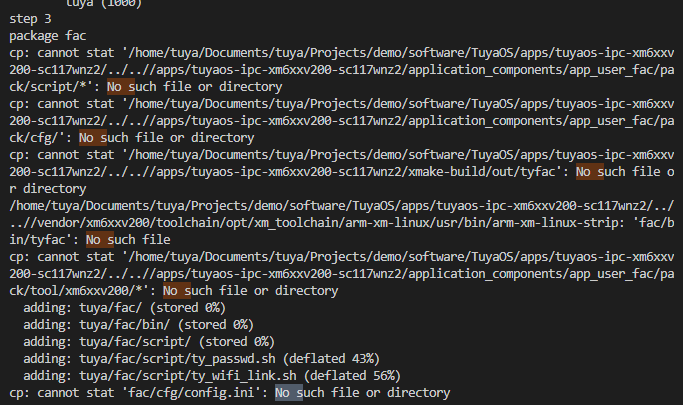The image size is (683, 405).
Task: Click highlighted "No" after "ck/script/*'"
Action: click(118, 87)
